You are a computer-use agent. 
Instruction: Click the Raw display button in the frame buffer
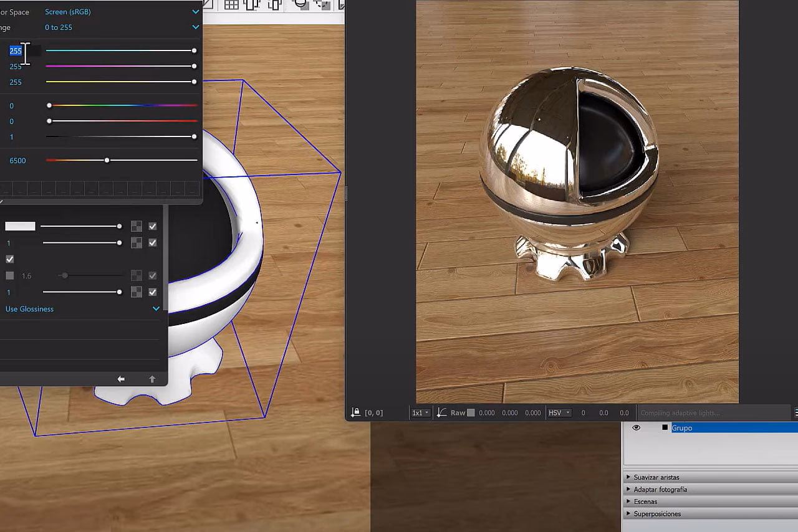point(457,412)
